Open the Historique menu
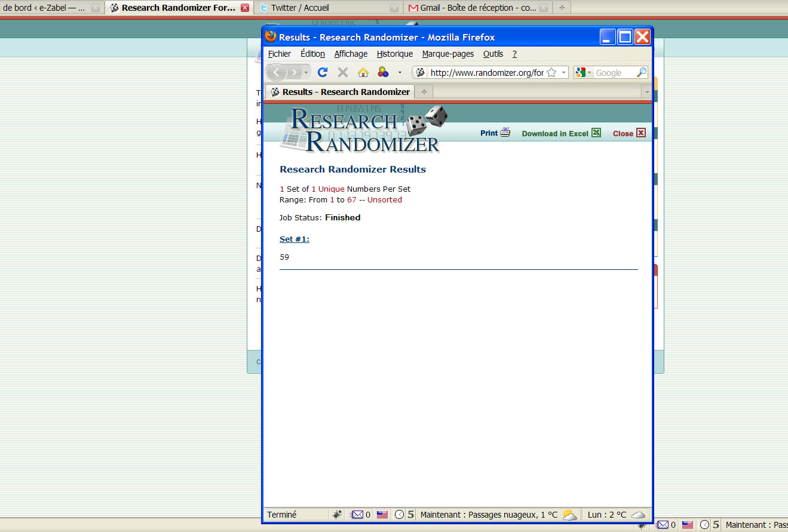788x532 pixels. click(x=395, y=54)
